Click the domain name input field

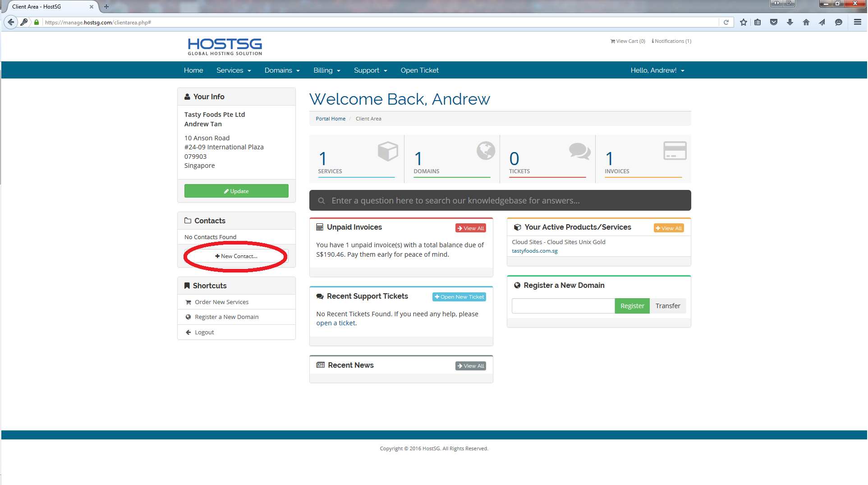(563, 306)
